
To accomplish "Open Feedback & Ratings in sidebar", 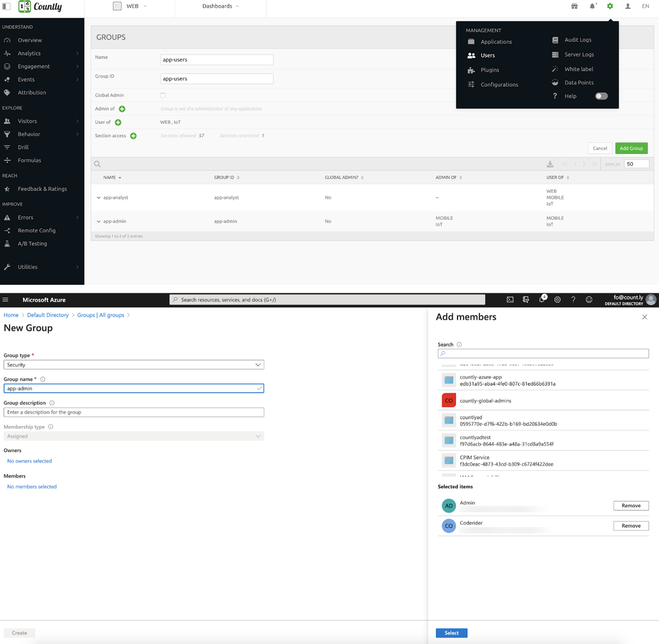I will [42, 189].
